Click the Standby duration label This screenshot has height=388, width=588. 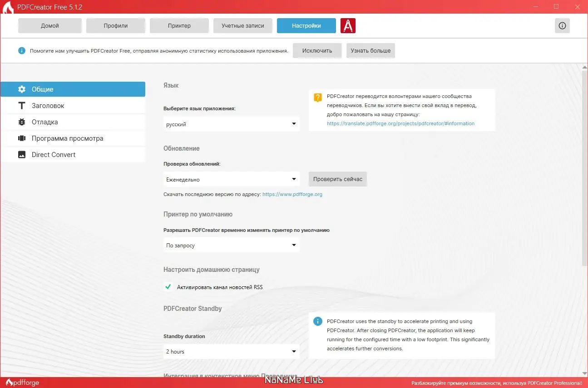click(184, 336)
